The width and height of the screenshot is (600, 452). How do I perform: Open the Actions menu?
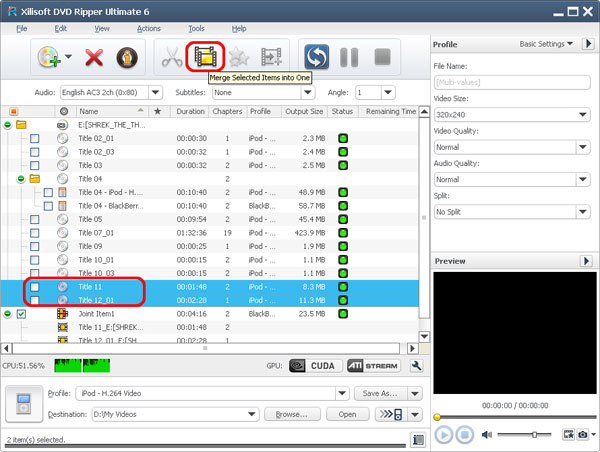pos(149,28)
